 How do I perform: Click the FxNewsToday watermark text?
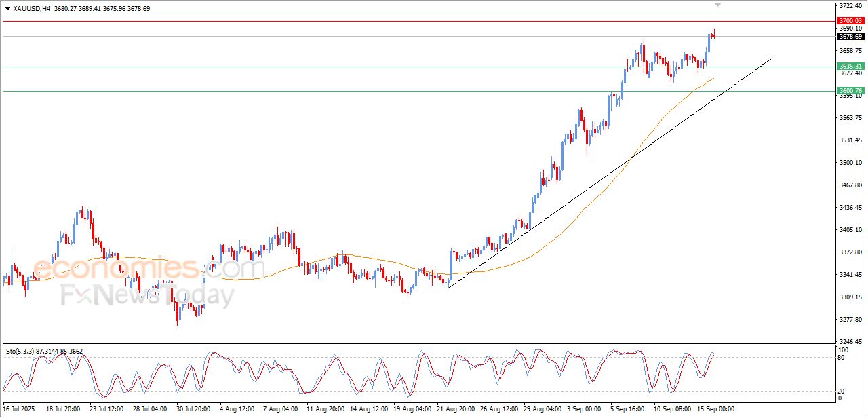coord(147,296)
